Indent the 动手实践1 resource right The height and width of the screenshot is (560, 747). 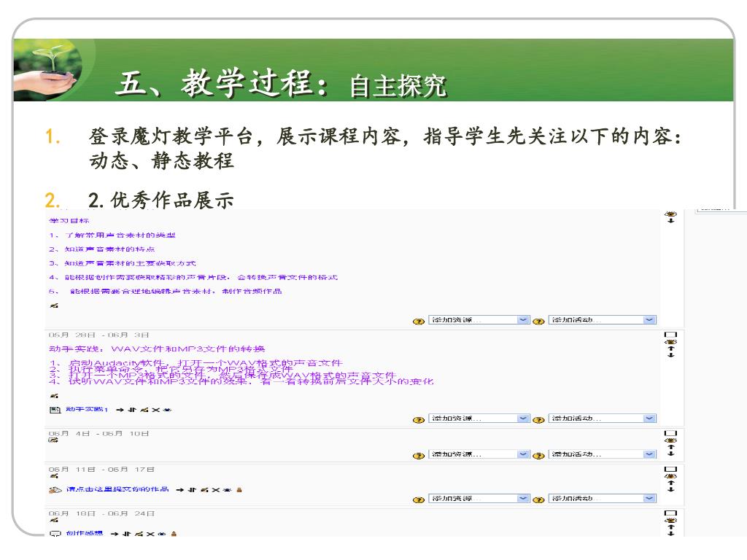pos(120,410)
